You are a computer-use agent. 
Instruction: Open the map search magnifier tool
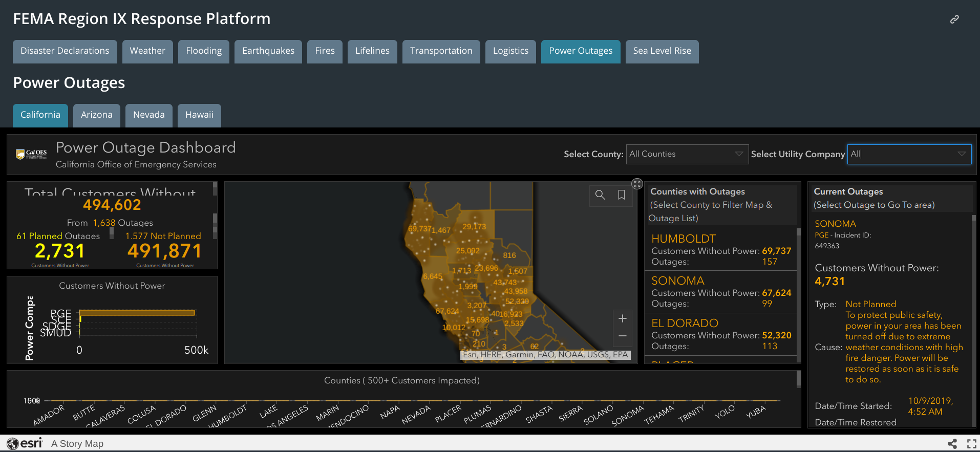coord(600,195)
